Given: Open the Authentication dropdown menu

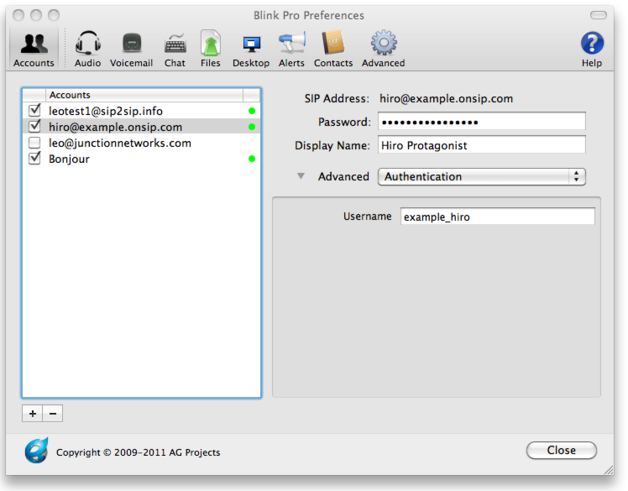Looking at the screenshot, I should [482, 177].
